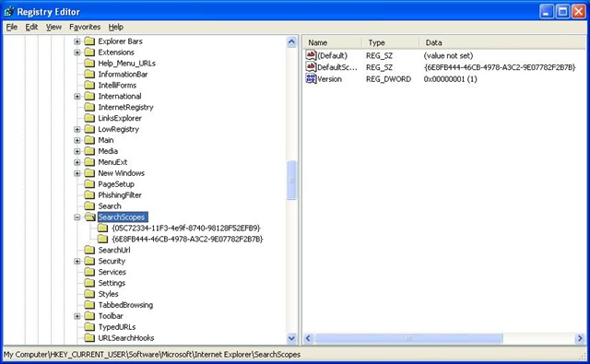This screenshot has width=590, height=364.
Task: Expand the Security key
Action: tap(77, 262)
